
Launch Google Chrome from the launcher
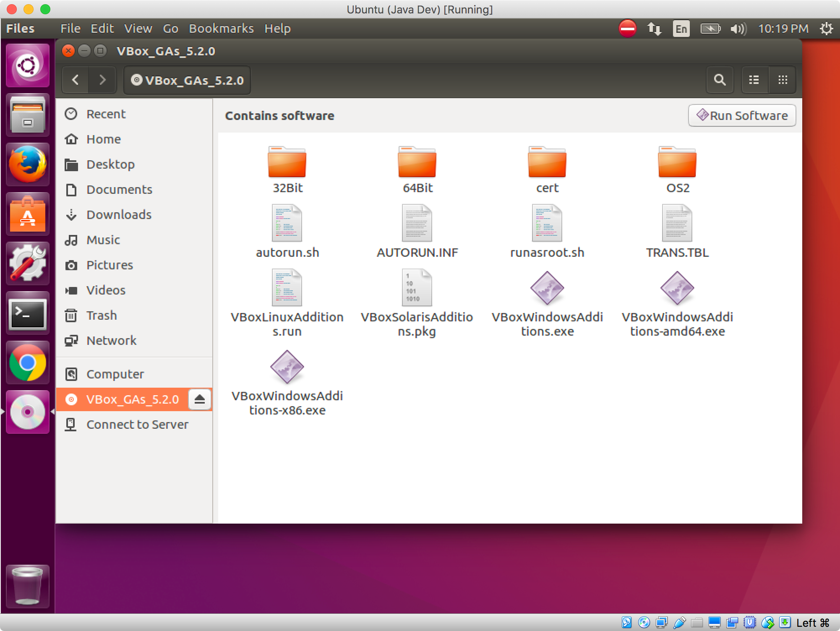pyautogui.click(x=28, y=362)
